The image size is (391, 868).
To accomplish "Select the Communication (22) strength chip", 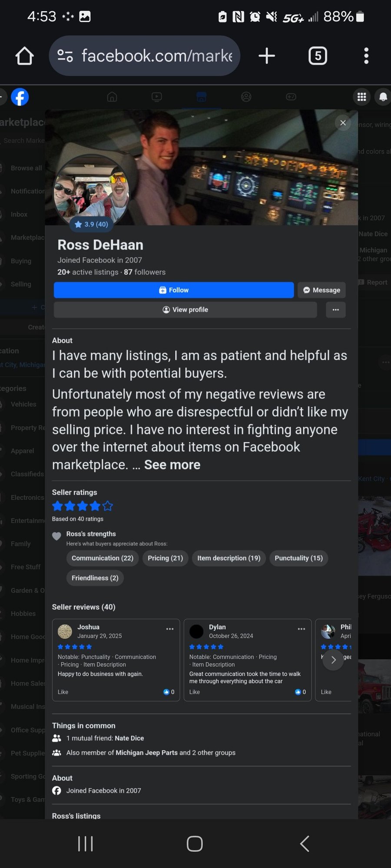I will [103, 558].
